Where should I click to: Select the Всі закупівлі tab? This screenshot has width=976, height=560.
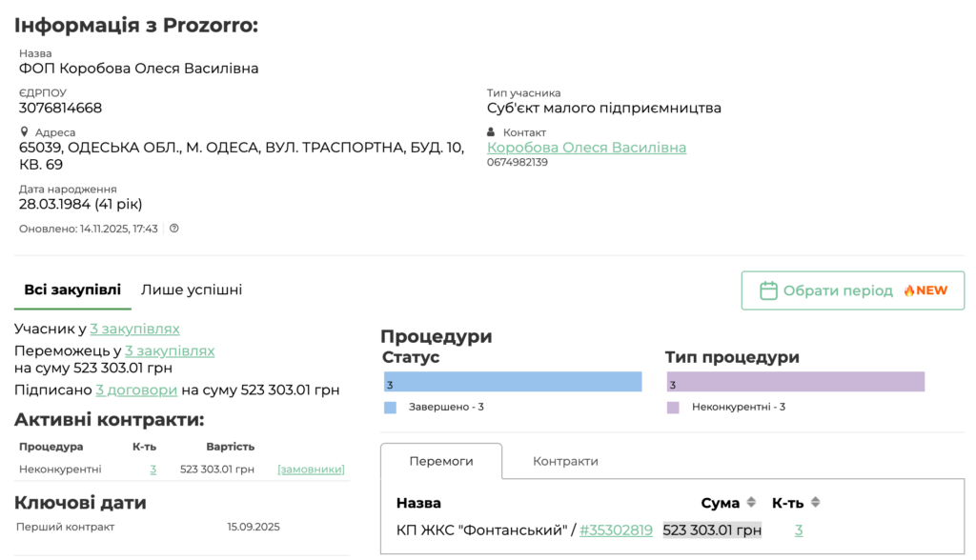tap(72, 290)
